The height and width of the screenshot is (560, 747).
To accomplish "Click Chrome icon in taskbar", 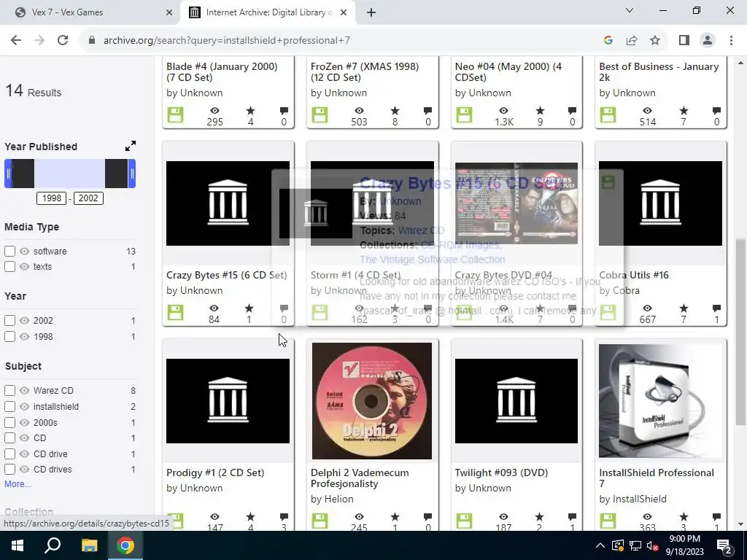I will coord(125,545).
